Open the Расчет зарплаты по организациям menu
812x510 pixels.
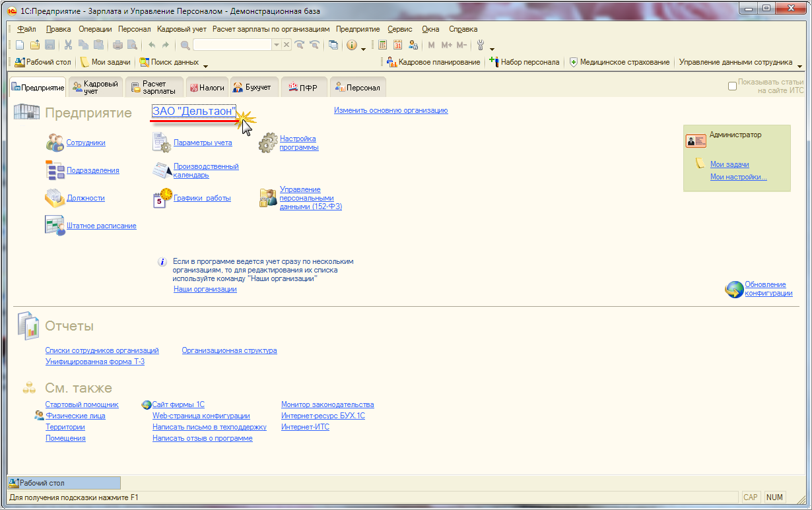tap(271, 29)
